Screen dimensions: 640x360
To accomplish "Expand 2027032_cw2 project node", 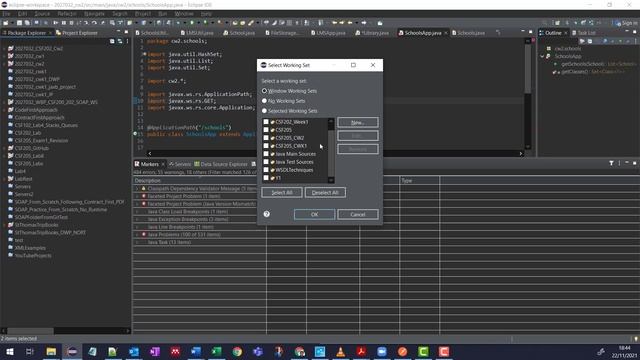I will click(4, 64).
